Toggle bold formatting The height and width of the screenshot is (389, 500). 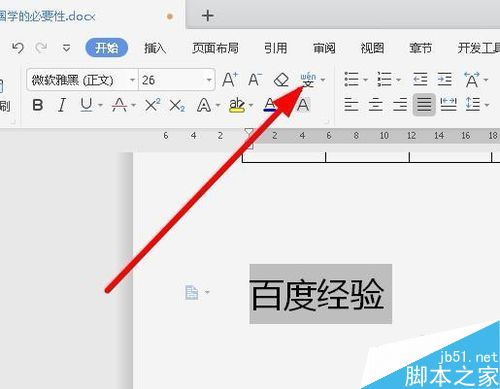[x=38, y=105]
